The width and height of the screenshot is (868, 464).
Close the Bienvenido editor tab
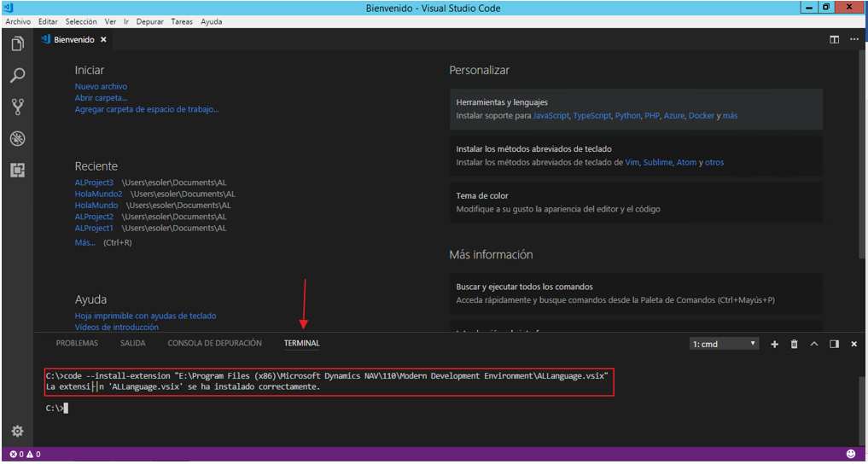click(104, 40)
